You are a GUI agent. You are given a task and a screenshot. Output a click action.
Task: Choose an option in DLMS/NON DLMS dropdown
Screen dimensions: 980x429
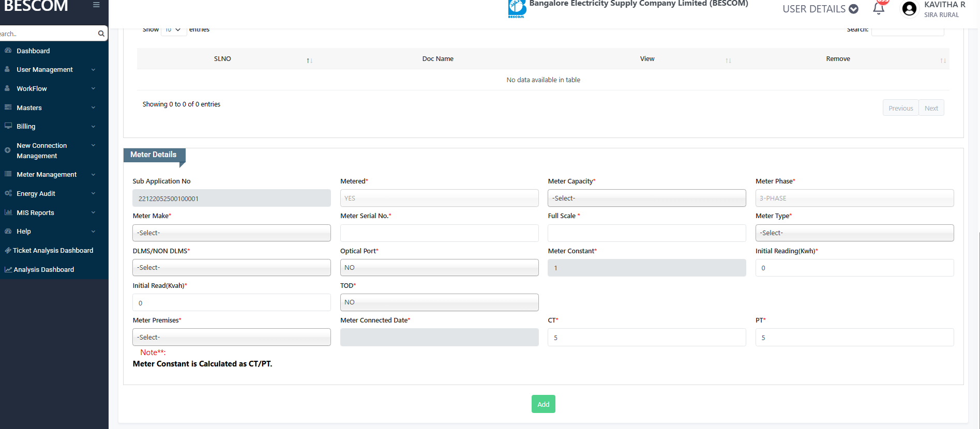231,268
